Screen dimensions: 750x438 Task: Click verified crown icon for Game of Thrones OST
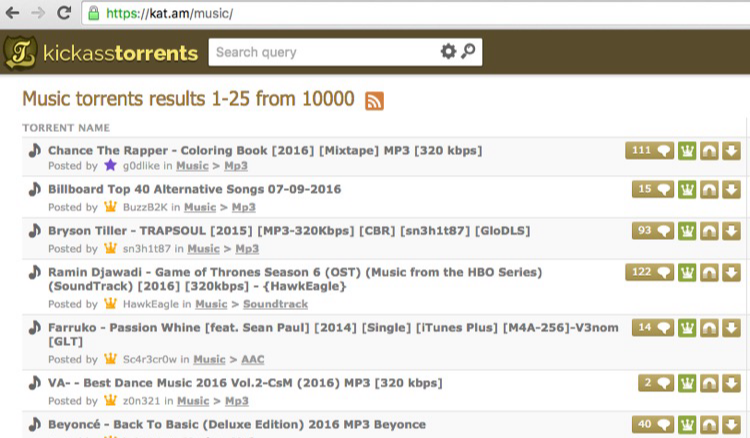687,273
